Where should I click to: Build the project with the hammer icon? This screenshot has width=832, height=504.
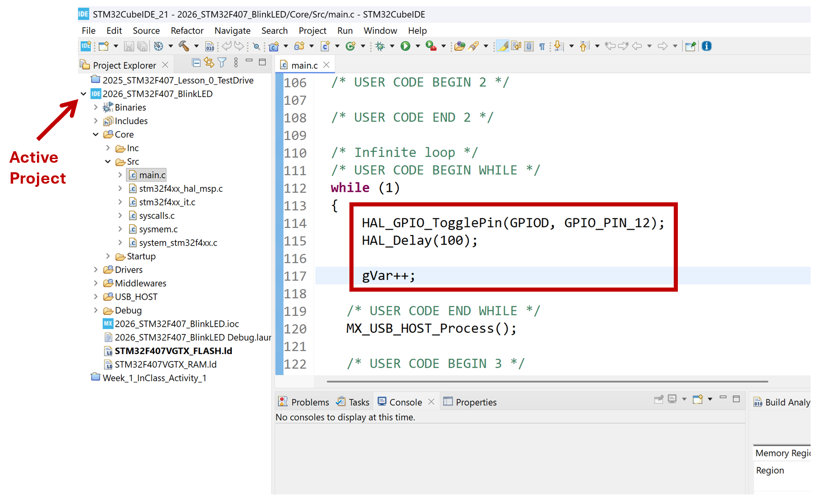pyautogui.click(x=183, y=46)
